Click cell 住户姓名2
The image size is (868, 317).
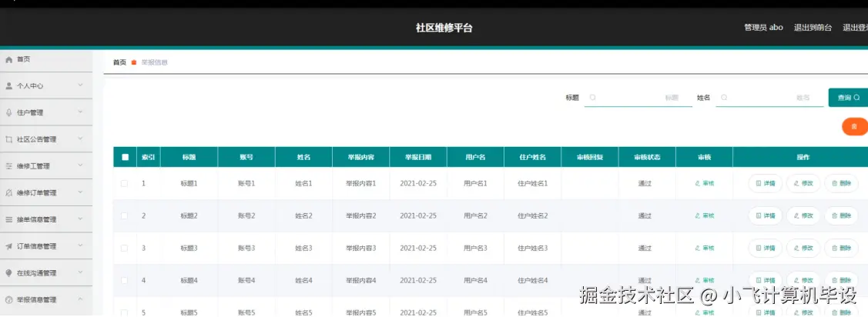[532, 215]
